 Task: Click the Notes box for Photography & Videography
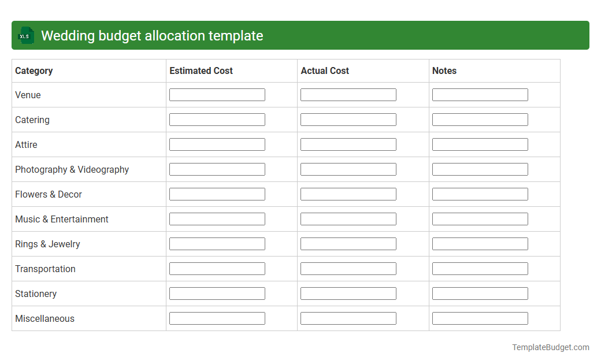[x=480, y=169]
